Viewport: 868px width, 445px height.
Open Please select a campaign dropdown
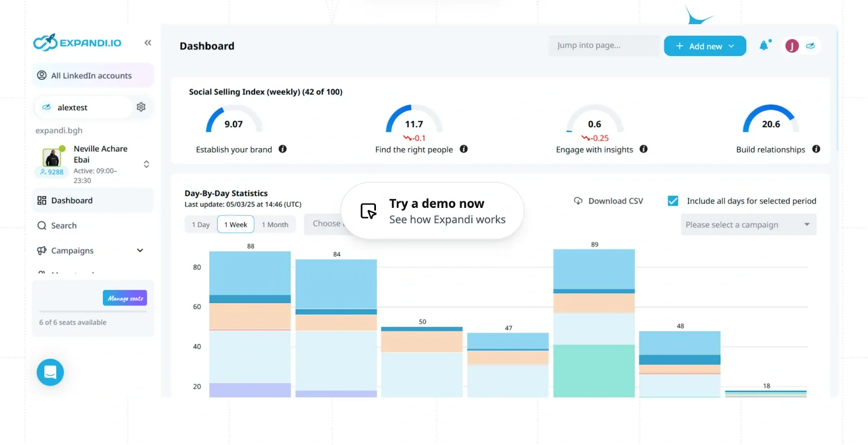[x=749, y=225]
